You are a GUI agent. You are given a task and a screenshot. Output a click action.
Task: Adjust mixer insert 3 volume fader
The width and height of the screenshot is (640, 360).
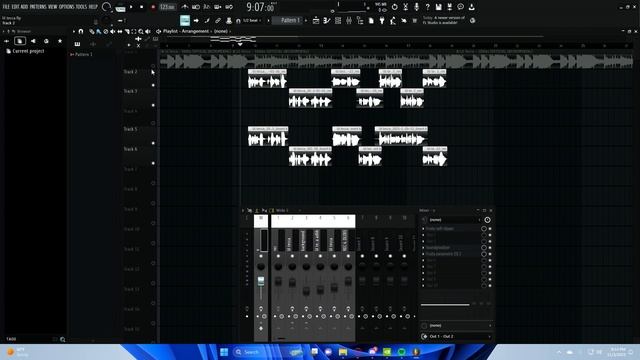tap(306, 291)
